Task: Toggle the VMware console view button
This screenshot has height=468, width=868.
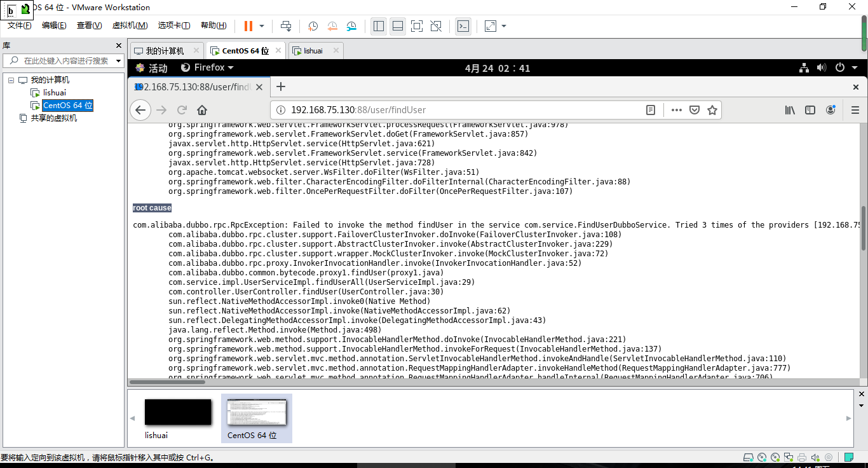Action: pyautogui.click(x=464, y=26)
